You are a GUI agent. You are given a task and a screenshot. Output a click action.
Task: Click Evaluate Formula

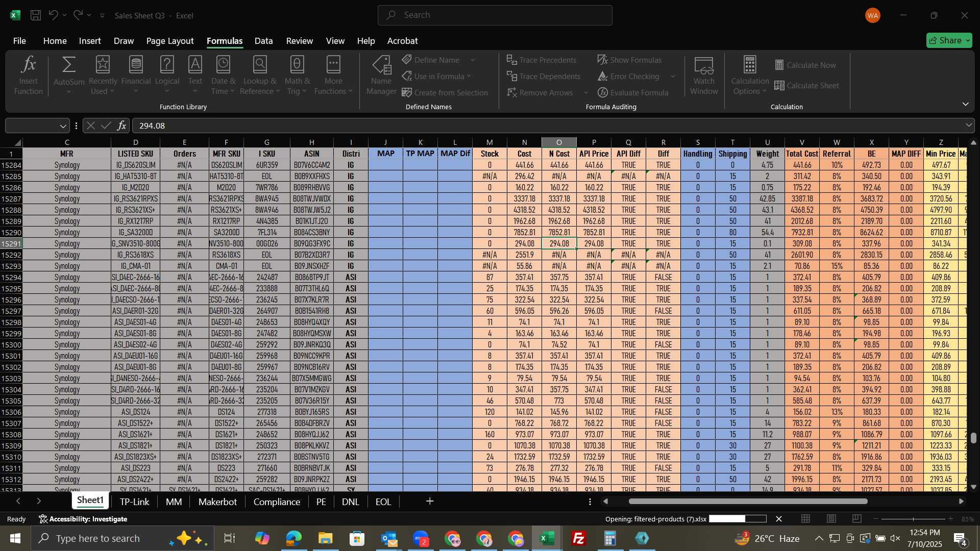pos(633,93)
